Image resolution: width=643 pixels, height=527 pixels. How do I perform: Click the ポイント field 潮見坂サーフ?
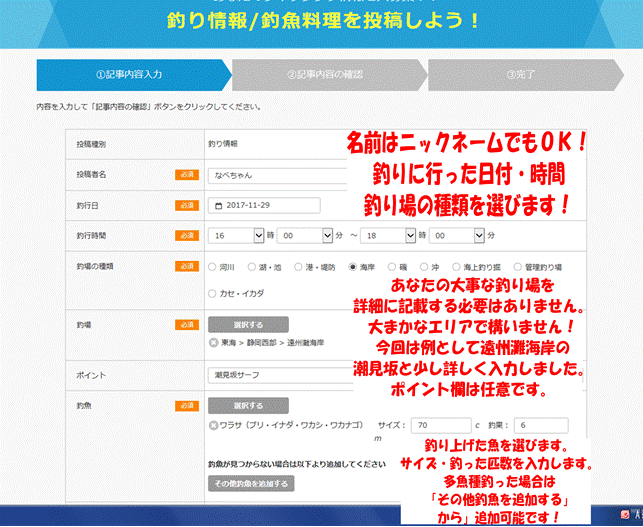(281, 375)
